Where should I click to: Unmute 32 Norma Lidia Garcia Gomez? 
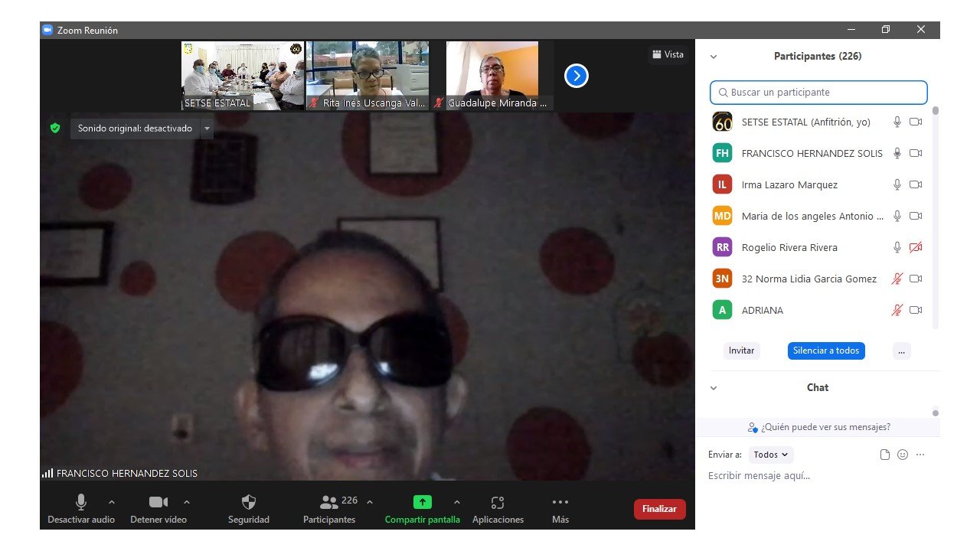point(897,279)
